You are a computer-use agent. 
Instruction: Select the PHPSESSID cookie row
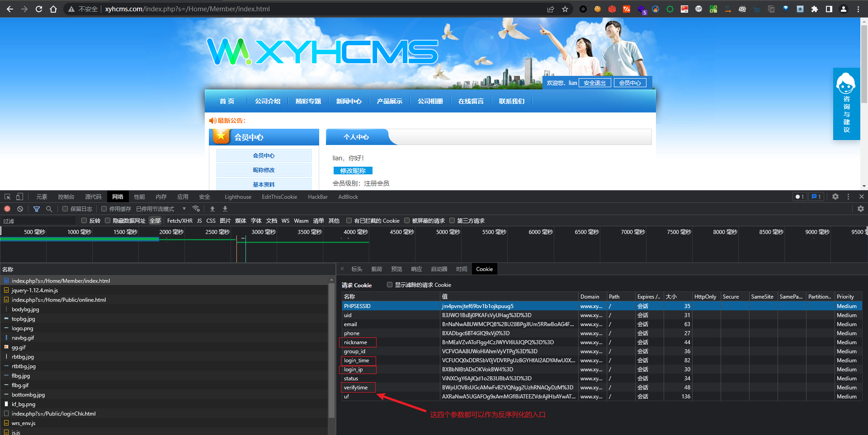(x=602, y=306)
